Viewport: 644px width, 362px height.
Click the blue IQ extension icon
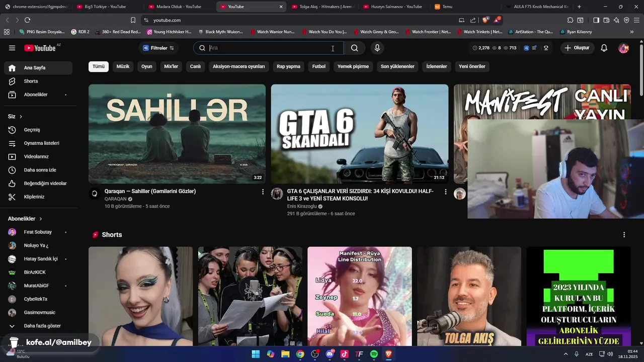point(526,48)
